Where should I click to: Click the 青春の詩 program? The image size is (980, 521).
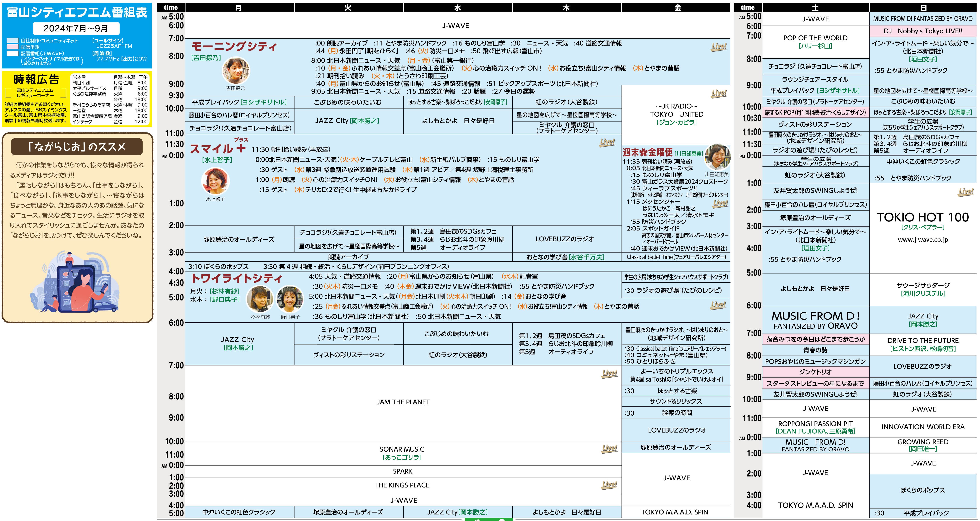click(815, 350)
